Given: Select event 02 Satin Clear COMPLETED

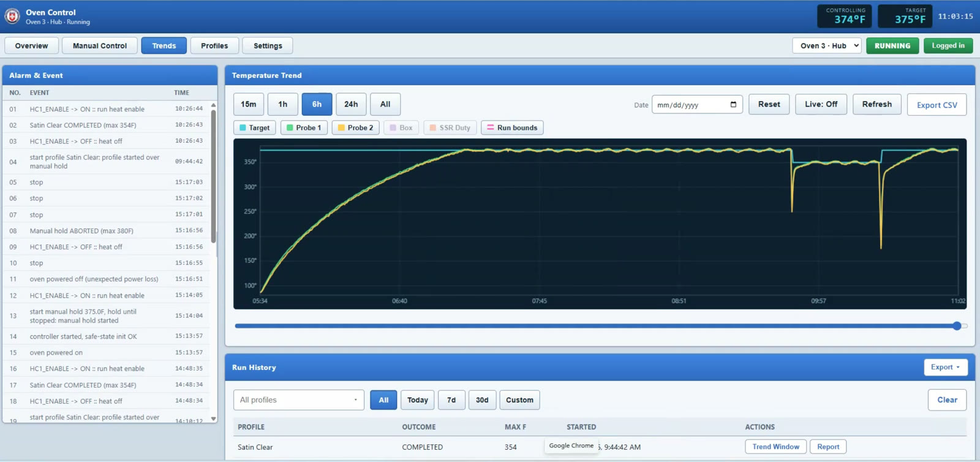Looking at the screenshot, I should (x=107, y=125).
